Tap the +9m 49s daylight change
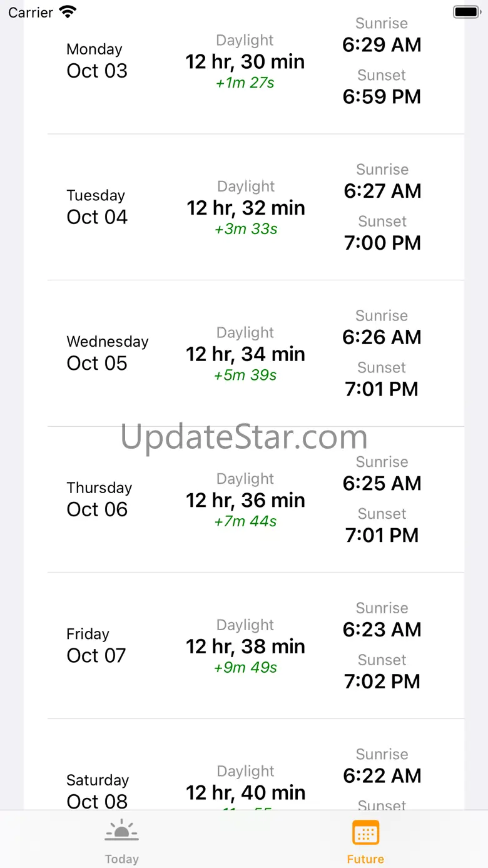 (245, 668)
